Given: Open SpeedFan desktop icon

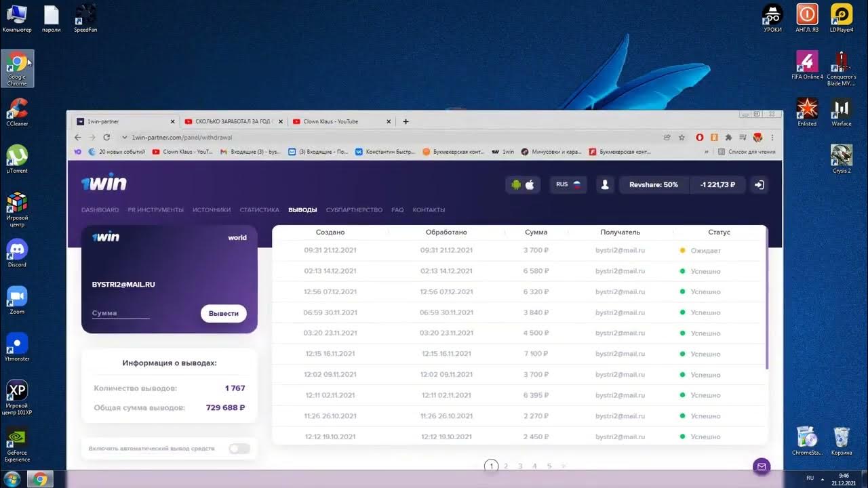Looking at the screenshot, I should 85,18.
